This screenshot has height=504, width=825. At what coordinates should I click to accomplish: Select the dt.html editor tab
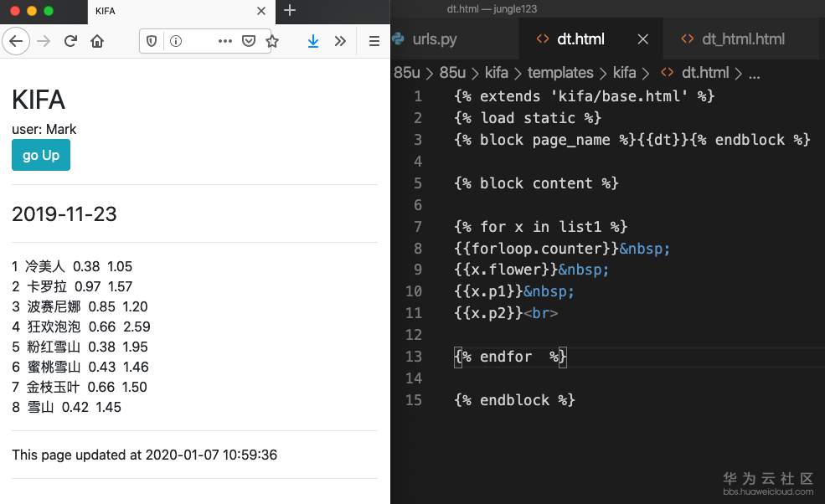(x=581, y=39)
